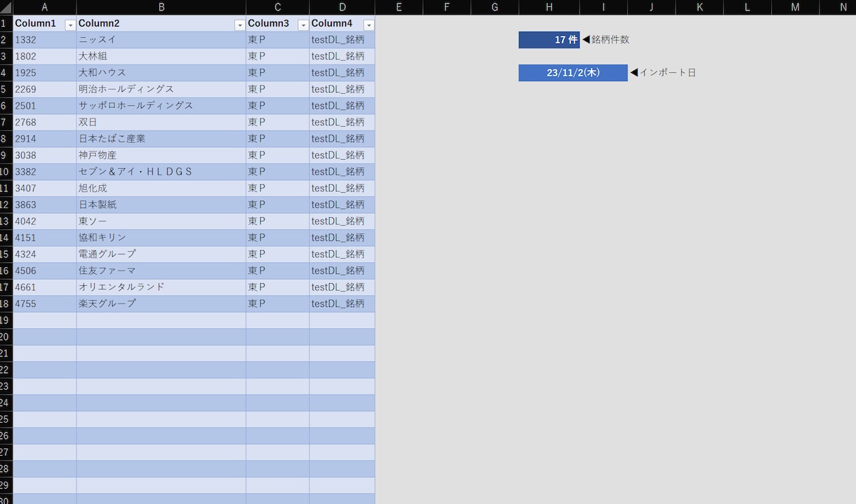Select the ニッスイ cell

point(161,40)
